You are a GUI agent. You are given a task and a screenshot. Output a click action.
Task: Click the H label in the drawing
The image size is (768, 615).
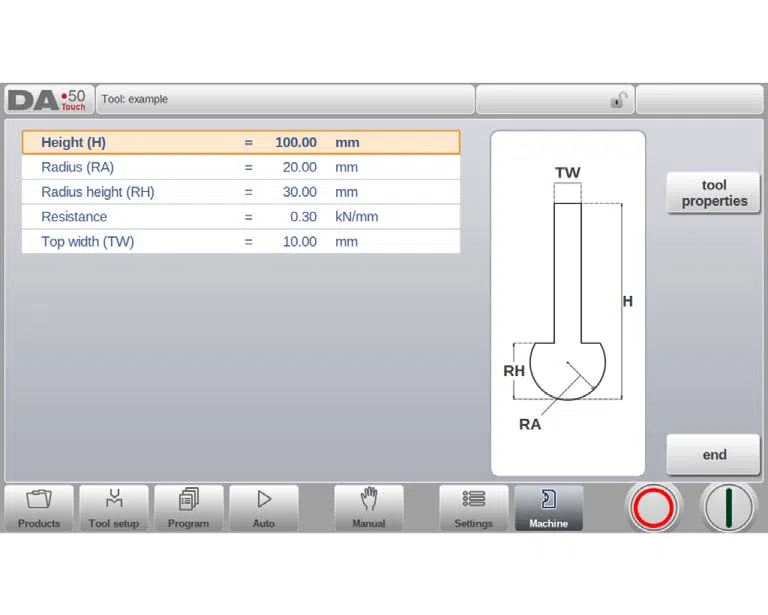[x=628, y=301]
